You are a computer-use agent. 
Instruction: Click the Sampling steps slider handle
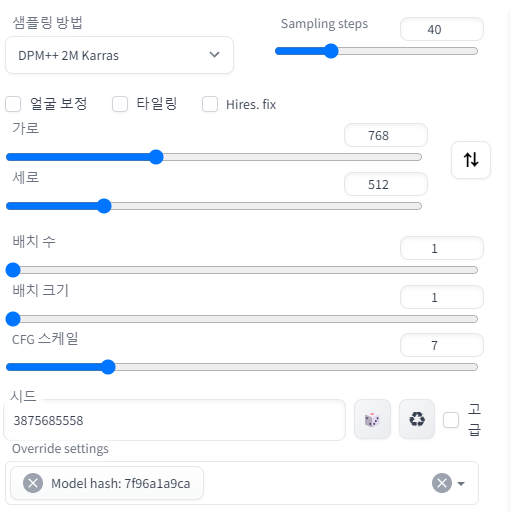331,51
